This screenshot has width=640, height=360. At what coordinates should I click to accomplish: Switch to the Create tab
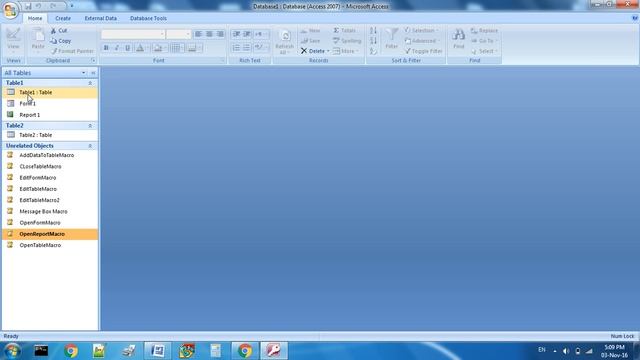[x=63, y=18]
